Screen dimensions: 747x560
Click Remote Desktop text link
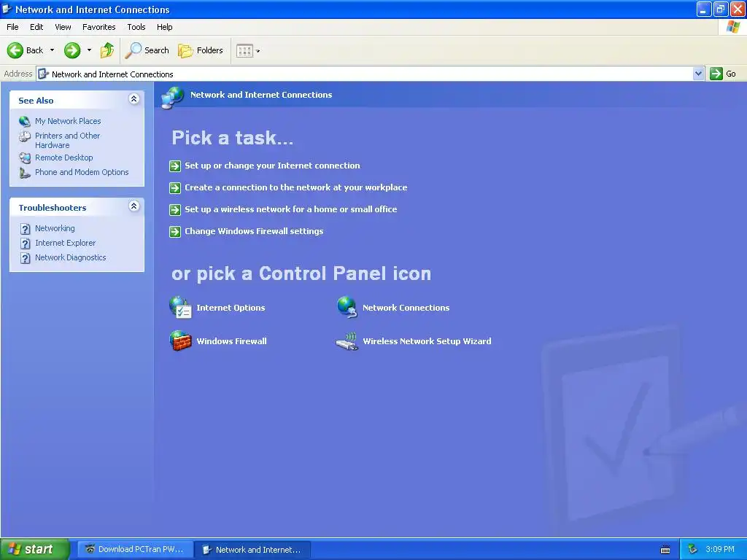click(x=64, y=157)
